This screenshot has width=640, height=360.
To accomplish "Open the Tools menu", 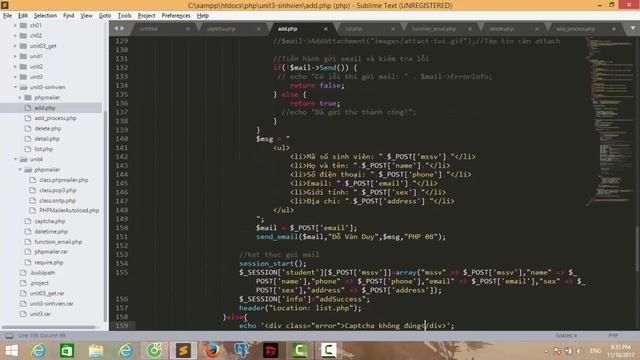I will click(124, 16).
